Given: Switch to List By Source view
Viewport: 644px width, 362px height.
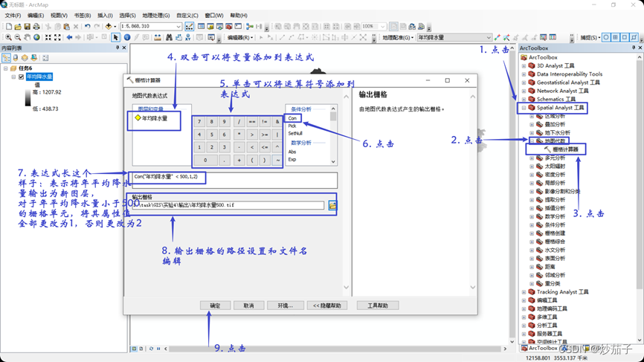Looking at the screenshot, I should click(x=16, y=58).
